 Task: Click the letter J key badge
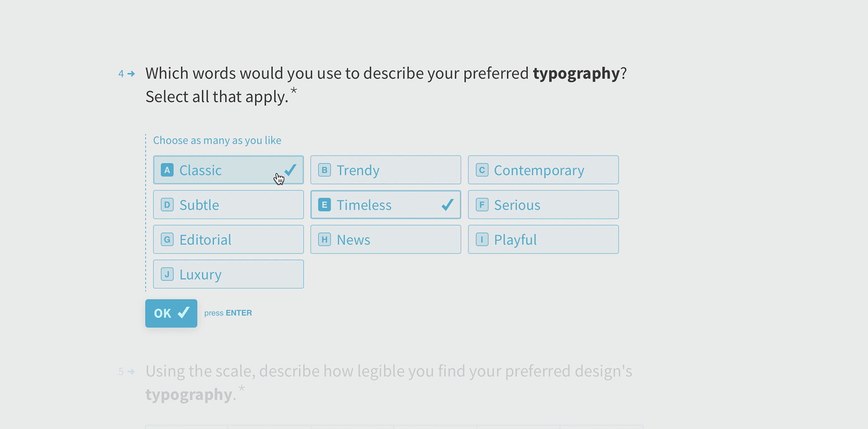(167, 274)
